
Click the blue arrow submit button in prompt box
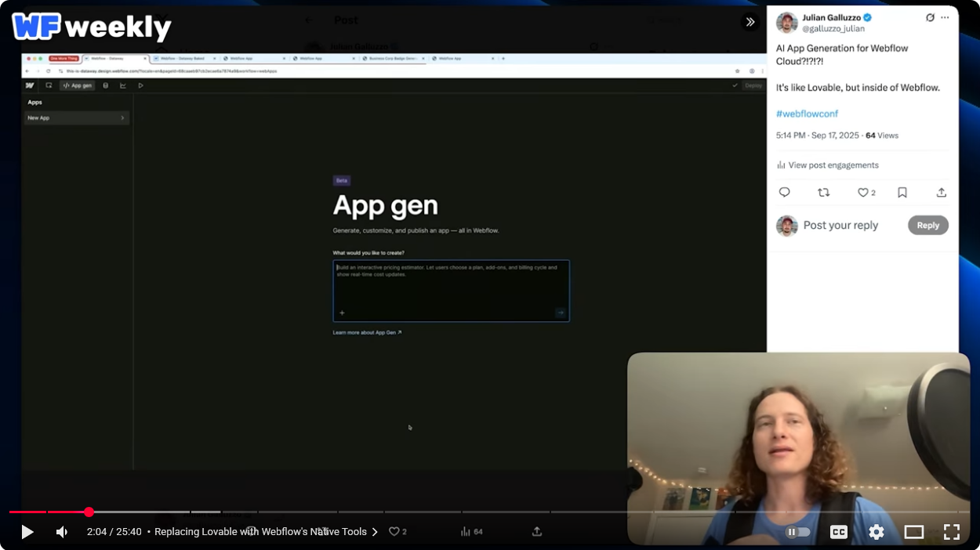point(561,313)
